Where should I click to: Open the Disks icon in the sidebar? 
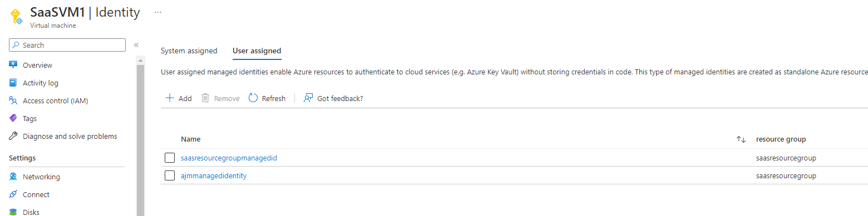pos(13,212)
